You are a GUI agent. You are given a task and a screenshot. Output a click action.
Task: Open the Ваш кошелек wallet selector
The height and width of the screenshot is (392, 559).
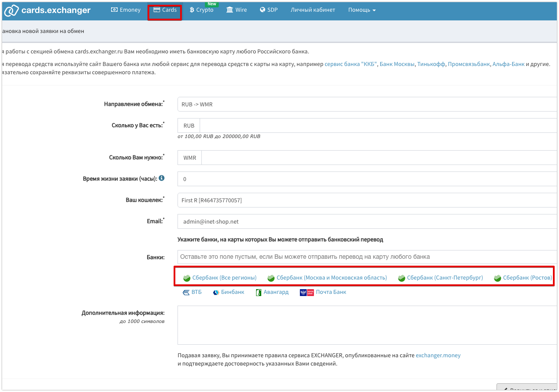pos(367,200)
